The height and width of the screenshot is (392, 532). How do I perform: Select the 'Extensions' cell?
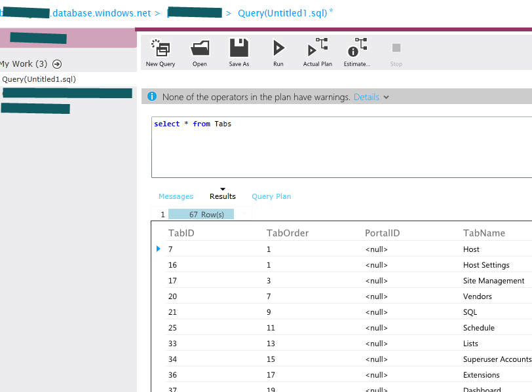481,375
